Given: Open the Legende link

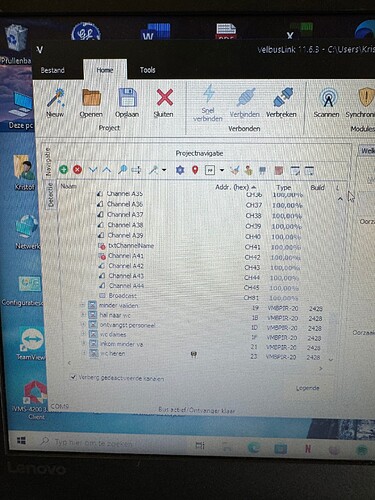Looking at the screenshot, I should pyautogui.click(x=307, y=388).
